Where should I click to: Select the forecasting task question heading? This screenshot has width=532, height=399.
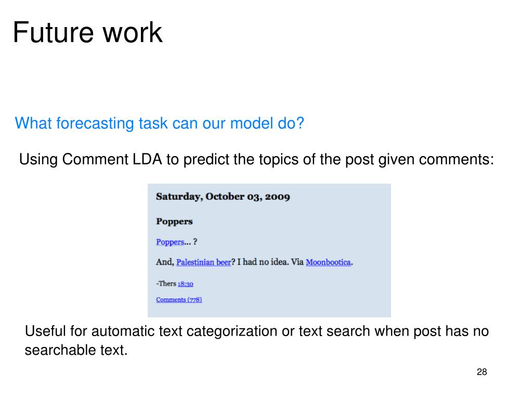click(x=159, y=123)
